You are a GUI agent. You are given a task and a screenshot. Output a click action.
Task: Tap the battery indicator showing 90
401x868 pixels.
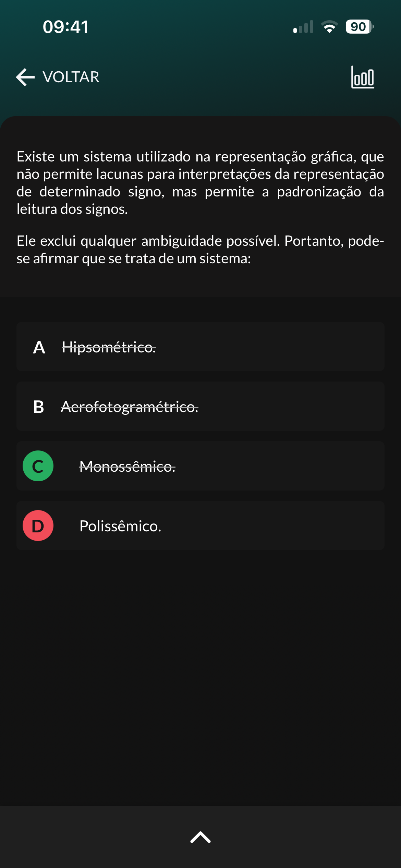point(359,27)
